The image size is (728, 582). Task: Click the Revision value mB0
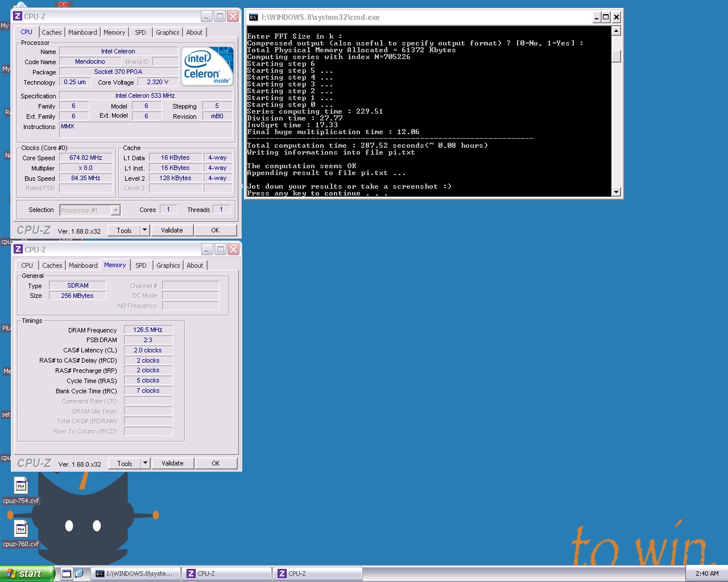[217, 116]
